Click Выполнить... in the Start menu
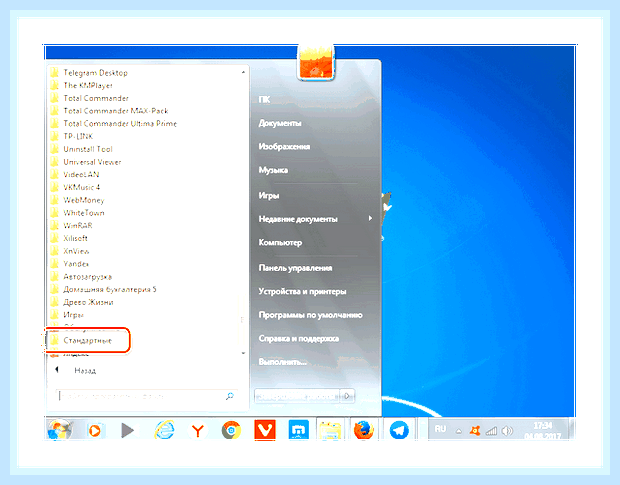The image size is (620, 485). pos(282,362)
